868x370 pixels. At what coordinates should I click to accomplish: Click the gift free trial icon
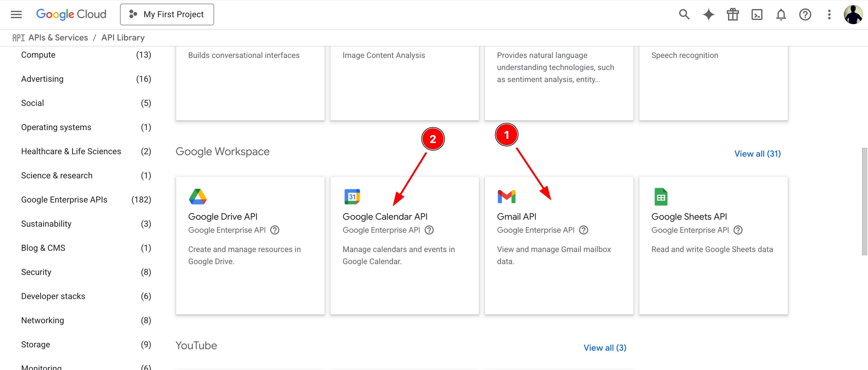733,14
